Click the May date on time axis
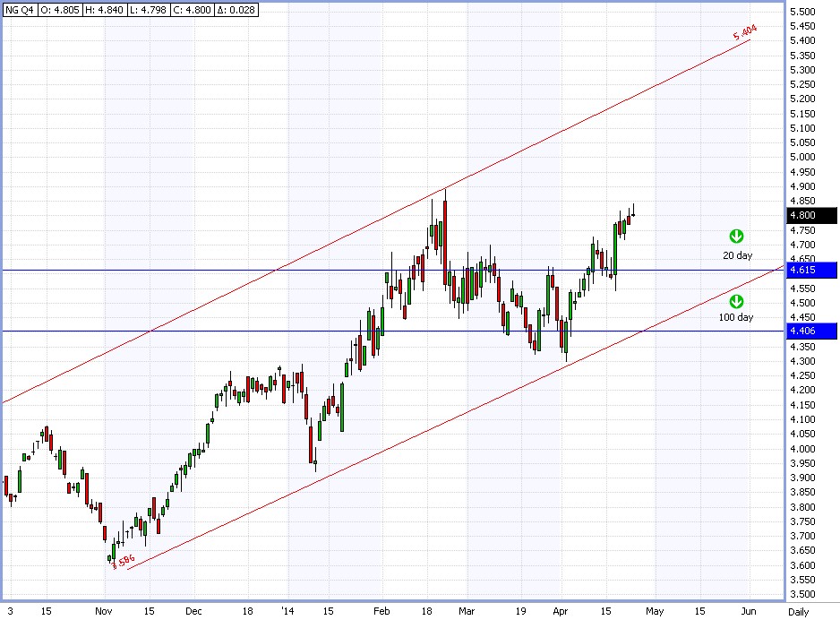Image resolution: width=840 pixels, height=620 pixels. click(x=655, y=611)
